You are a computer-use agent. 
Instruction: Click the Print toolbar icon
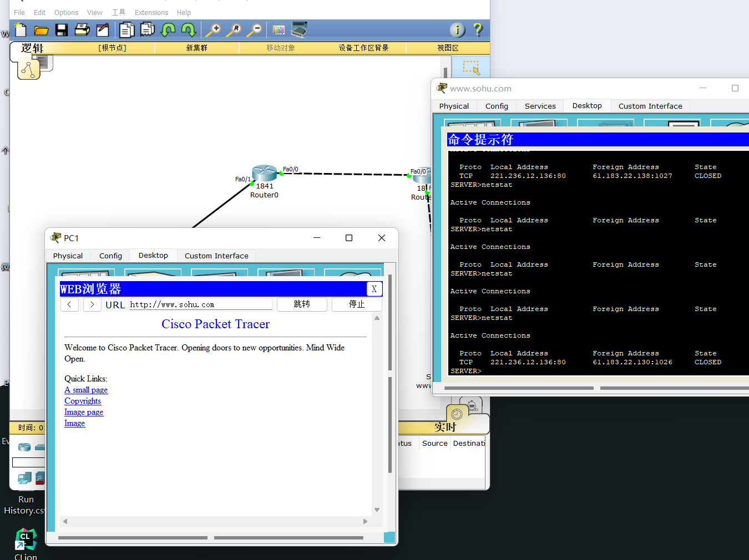point(82,30)
